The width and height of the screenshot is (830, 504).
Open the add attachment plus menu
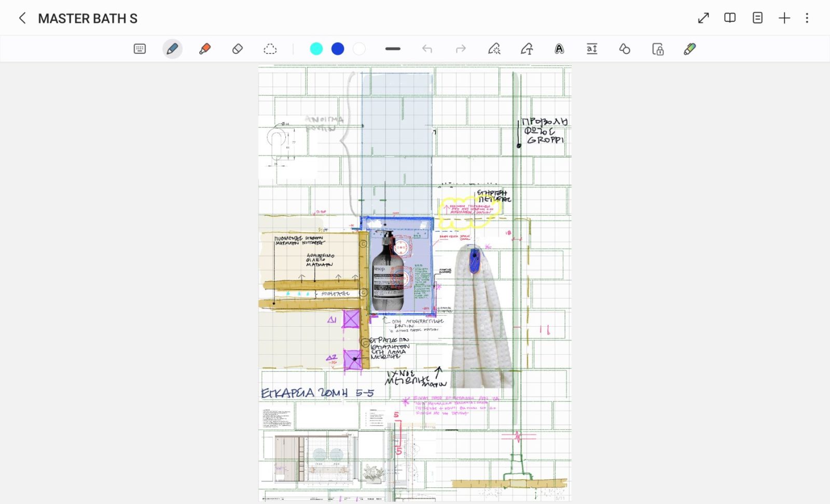point(784,18)
